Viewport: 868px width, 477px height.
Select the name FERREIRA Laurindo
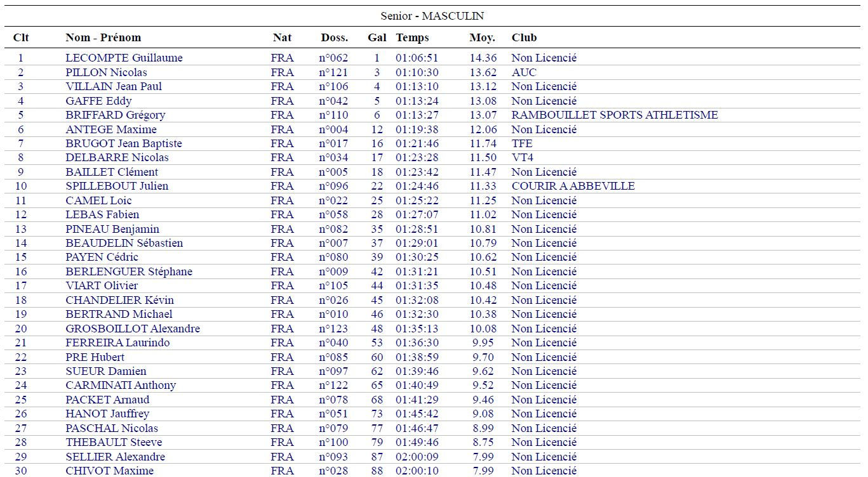[117, 343]
